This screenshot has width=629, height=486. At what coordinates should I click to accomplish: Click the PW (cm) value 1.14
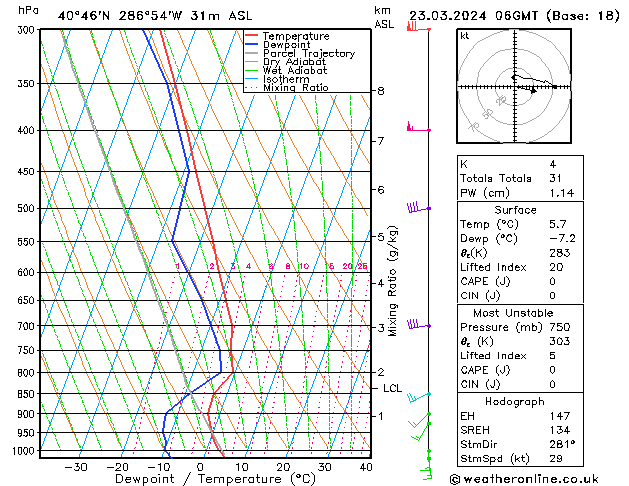click(562, 193)
